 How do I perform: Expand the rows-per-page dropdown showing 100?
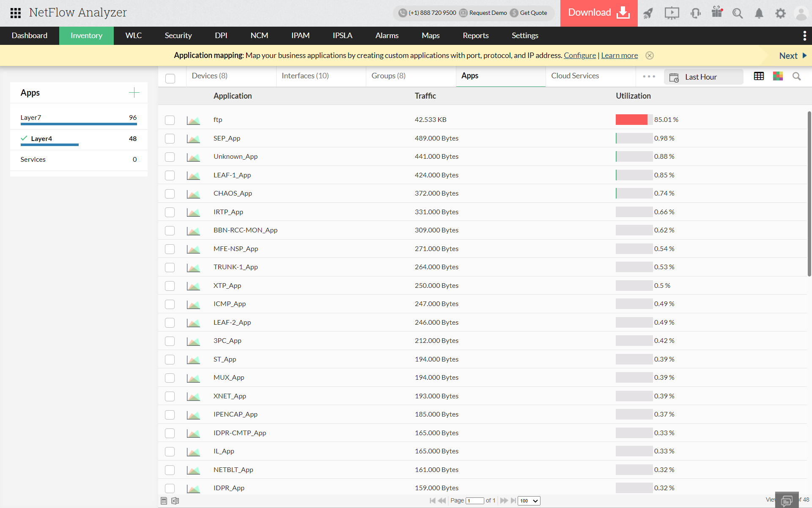tap(529, 500)
